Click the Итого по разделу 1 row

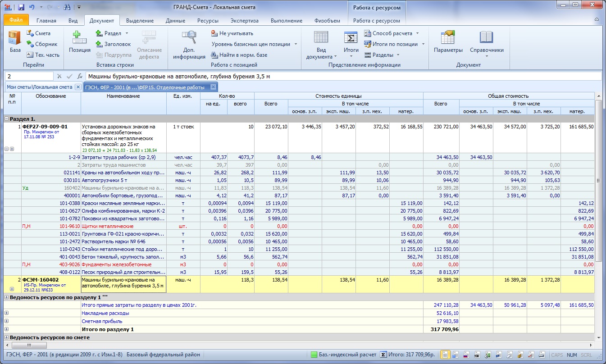pos(299,329)
